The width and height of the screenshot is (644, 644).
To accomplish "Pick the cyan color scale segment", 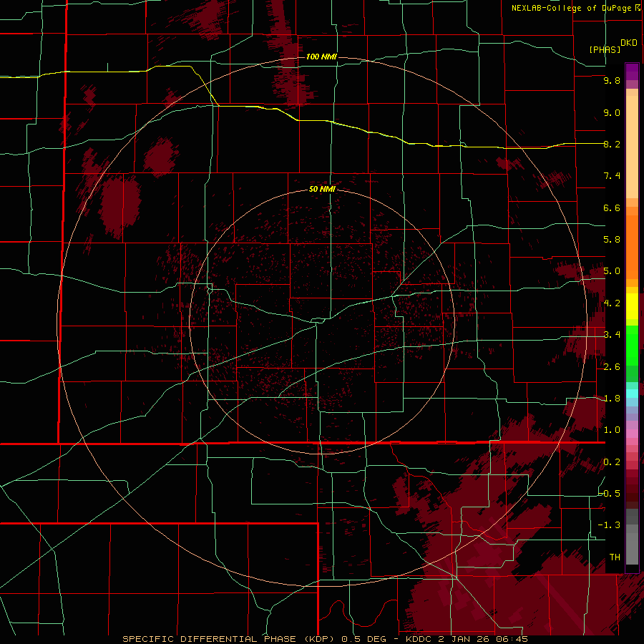I will pyautogui.click(x=632, y=394).
